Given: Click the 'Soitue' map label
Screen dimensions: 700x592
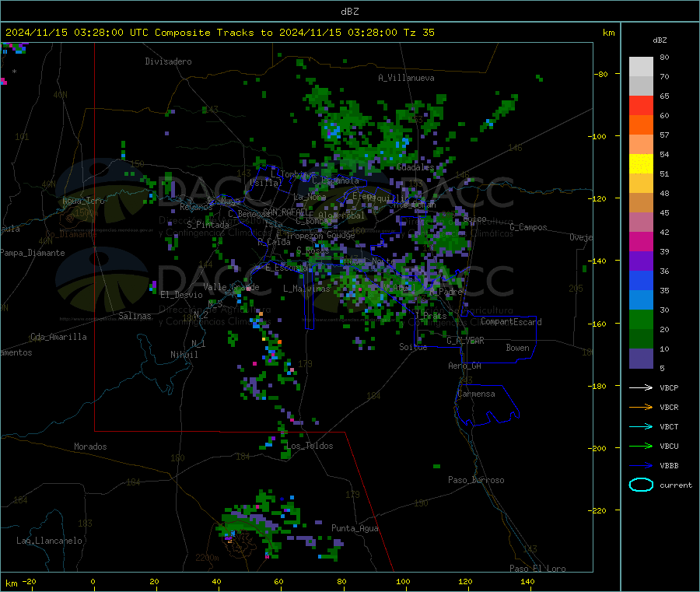Looking at the screenshot, I should [413, 347].
